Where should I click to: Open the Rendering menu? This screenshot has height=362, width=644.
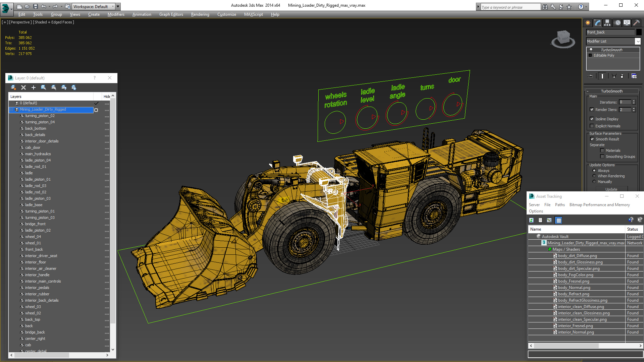(x=200, y=14)
